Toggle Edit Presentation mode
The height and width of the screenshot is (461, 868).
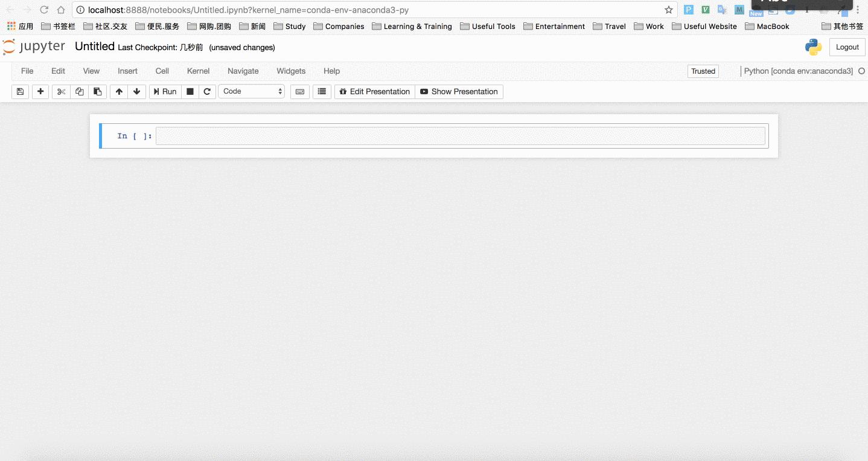click(x=374, y=91)
